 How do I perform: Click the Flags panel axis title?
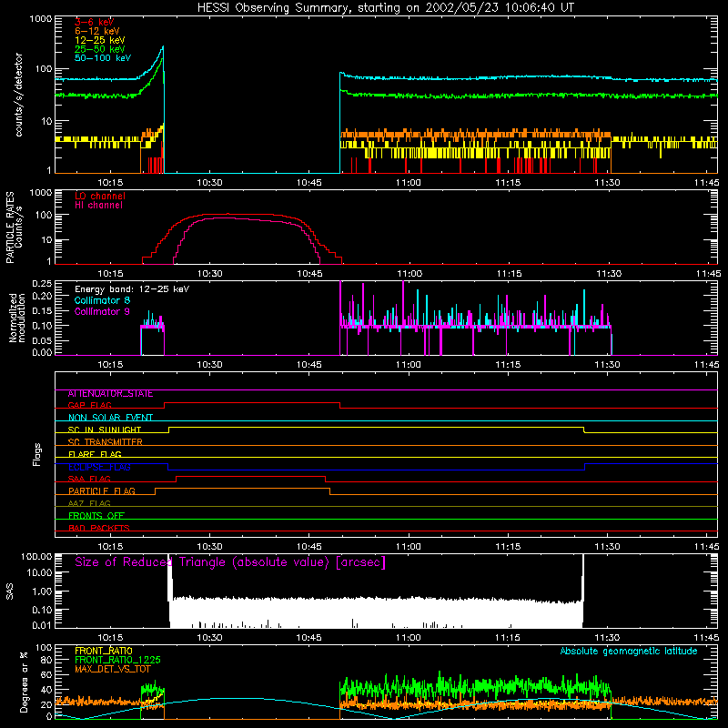(x=36, y=455)
